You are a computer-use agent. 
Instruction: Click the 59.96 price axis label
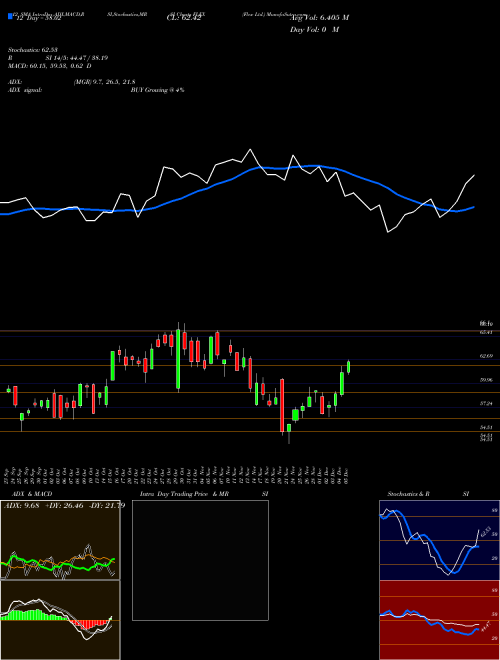486,380
